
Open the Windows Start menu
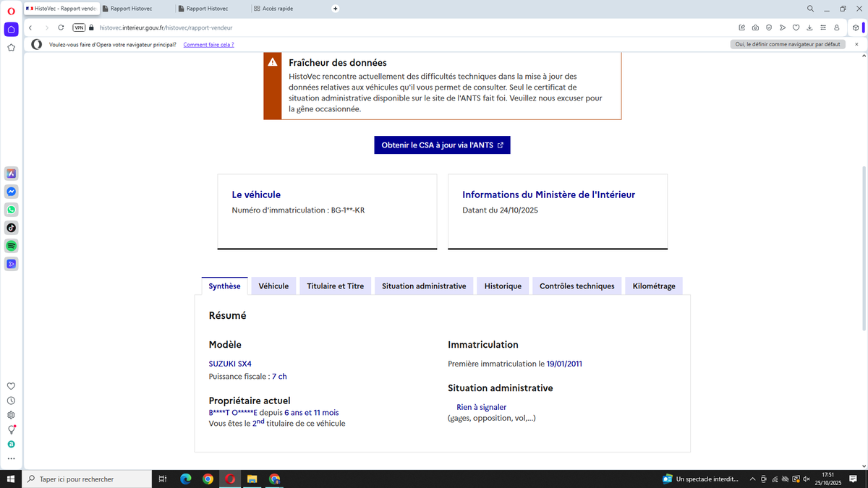[x=11, y=479]
